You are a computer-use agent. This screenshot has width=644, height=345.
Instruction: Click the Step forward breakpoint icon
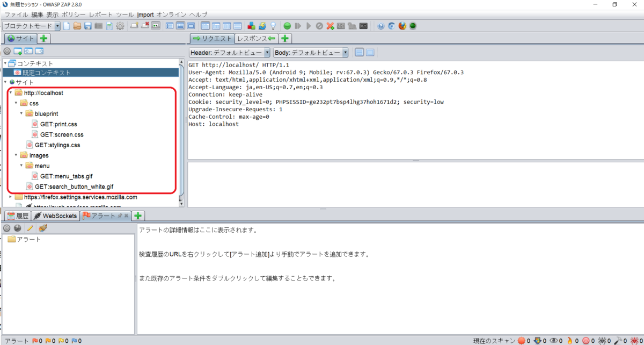[298, 26]
